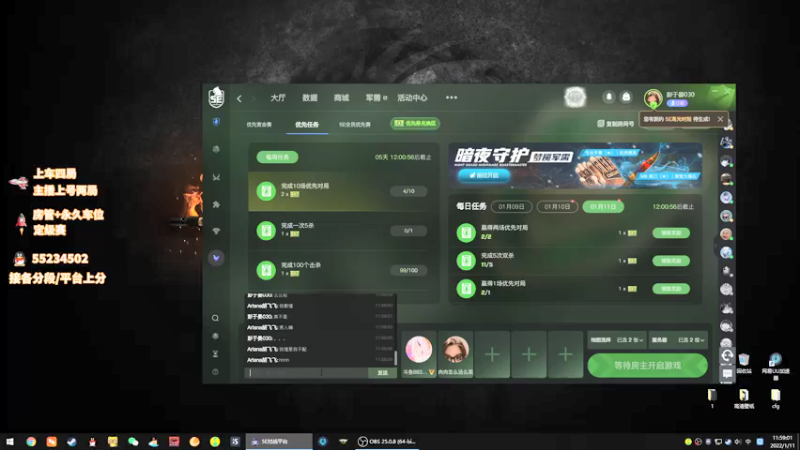Screen dimensions: 800x450
Task: Select the 每周任务 weekly tasks pill
Action: [277, 157]
